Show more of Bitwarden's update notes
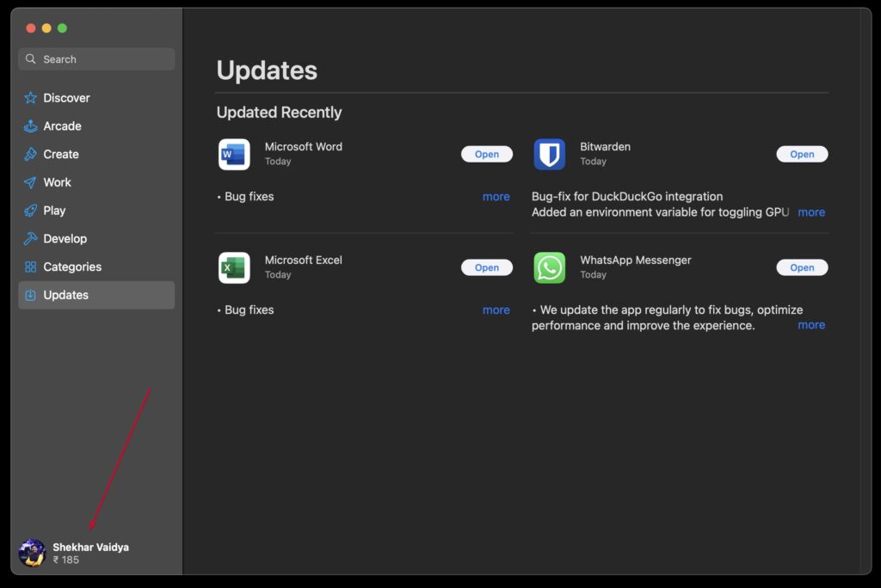This screenshot has height=588, width=881. point(811,211)
